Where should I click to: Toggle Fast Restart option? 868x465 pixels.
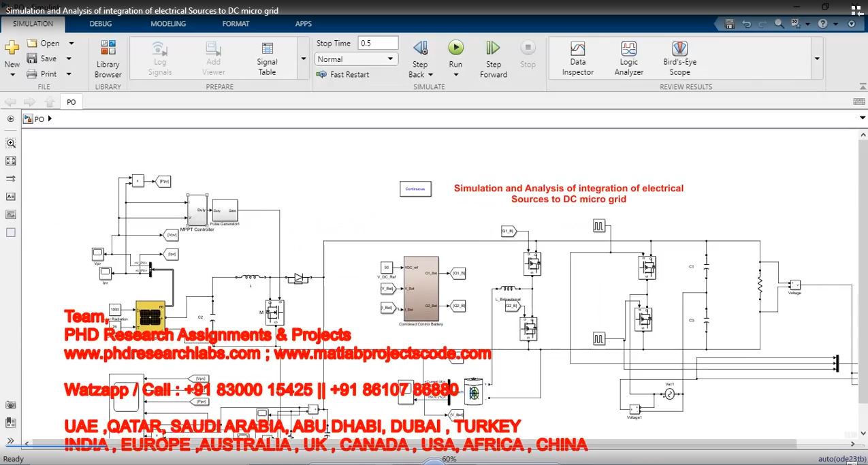pos(343,75)
